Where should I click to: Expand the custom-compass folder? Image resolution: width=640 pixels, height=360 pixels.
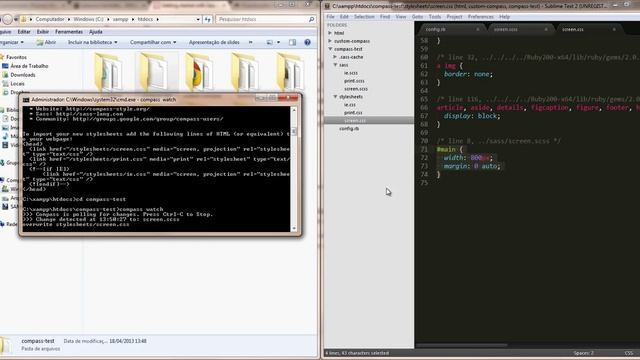point(330,41)
